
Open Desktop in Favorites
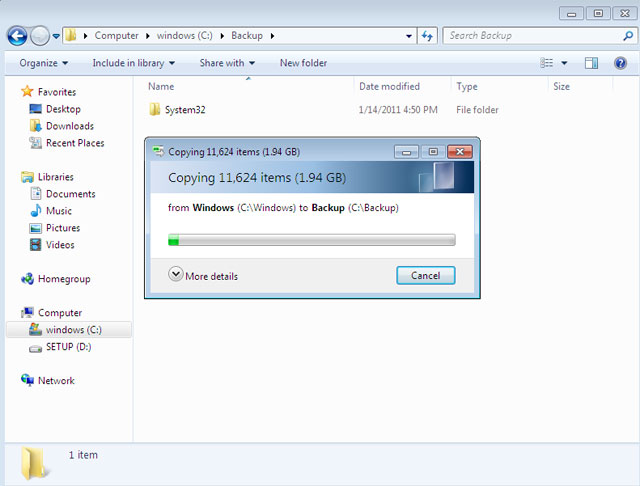[63, 109]
